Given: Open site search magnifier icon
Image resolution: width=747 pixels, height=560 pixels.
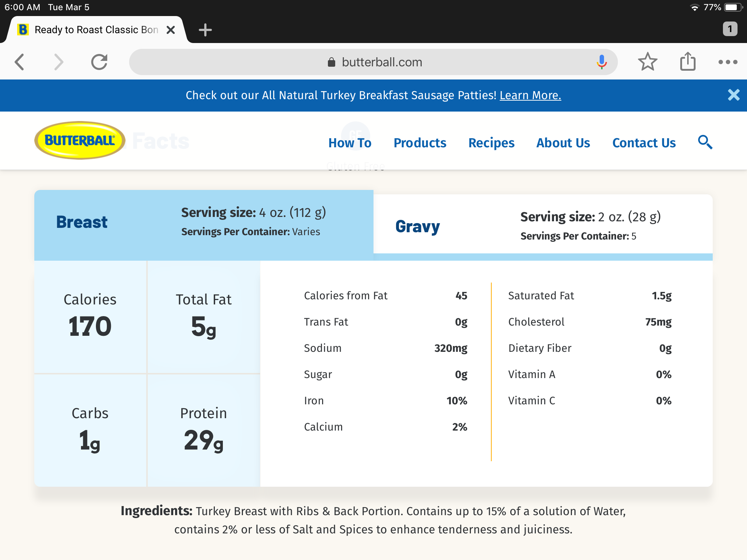Looking at the screenshot, I should 705,142.
